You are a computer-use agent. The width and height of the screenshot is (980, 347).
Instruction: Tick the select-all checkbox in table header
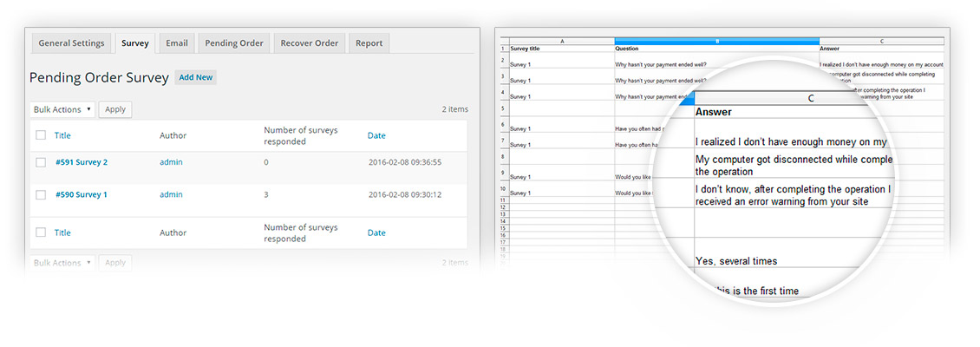coord(41,135)
